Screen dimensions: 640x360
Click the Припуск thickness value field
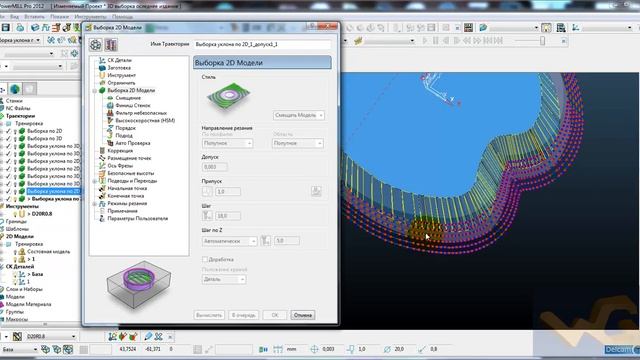[x=228, y=191]
